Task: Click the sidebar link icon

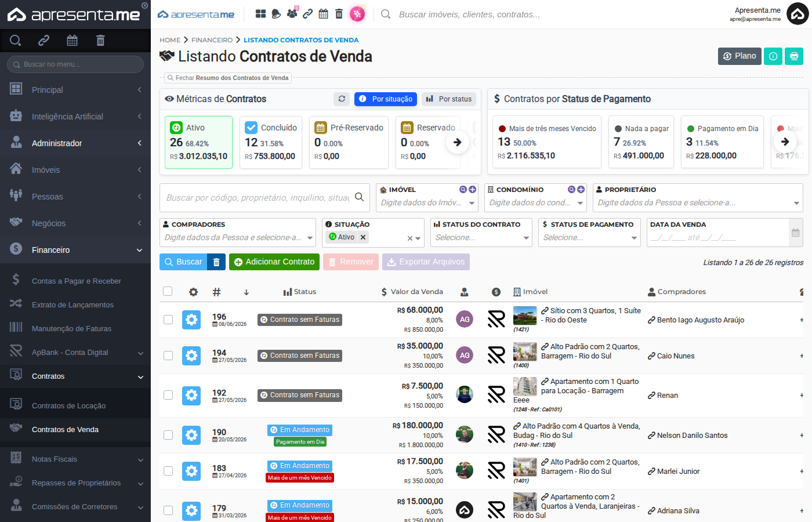Action: coord(43,40)
